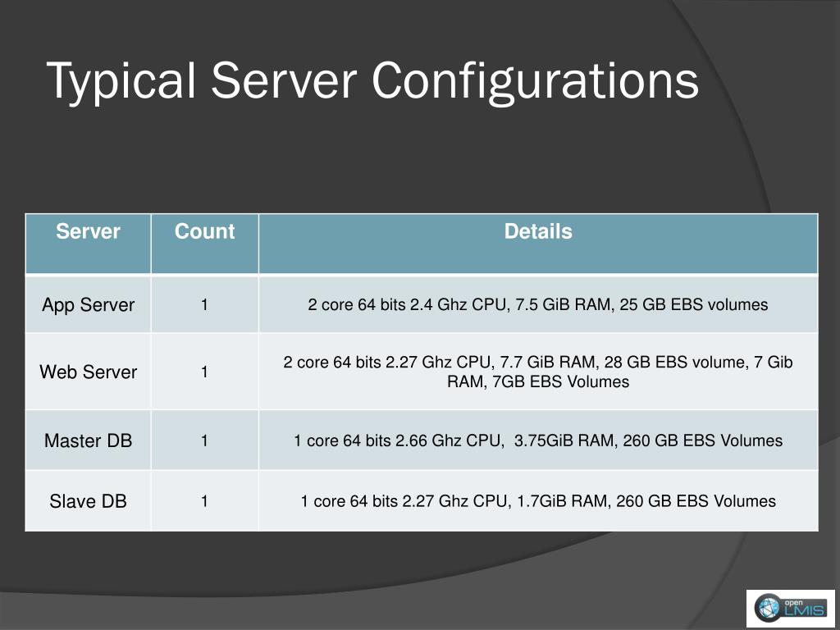Image resolution: width=840 pixels, height=630 pixels.
Task: Click the 'Count' column header
Action: click(x=204, y=244)
